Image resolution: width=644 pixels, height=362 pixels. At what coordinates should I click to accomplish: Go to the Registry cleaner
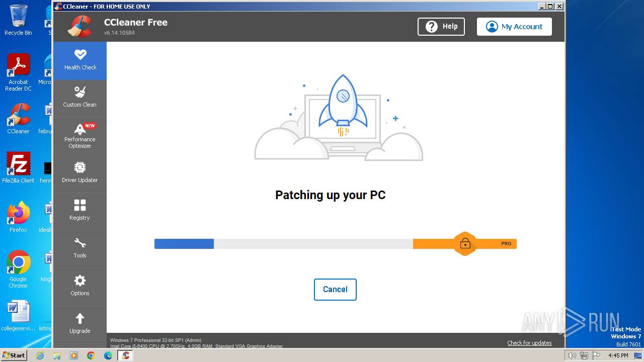tap(80, 211)
